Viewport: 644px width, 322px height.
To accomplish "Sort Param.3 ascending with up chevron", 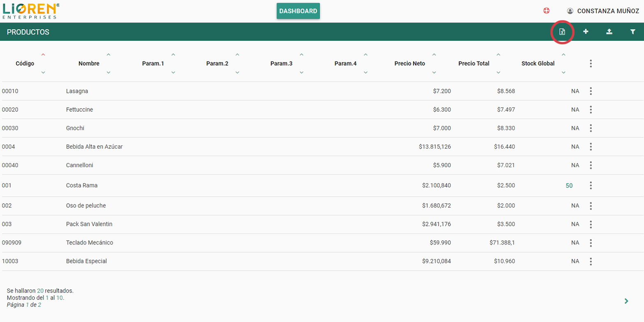I will click(301, 55).
